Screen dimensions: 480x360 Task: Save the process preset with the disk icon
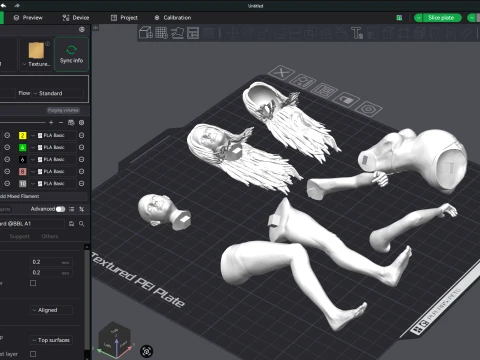[71, 224]
